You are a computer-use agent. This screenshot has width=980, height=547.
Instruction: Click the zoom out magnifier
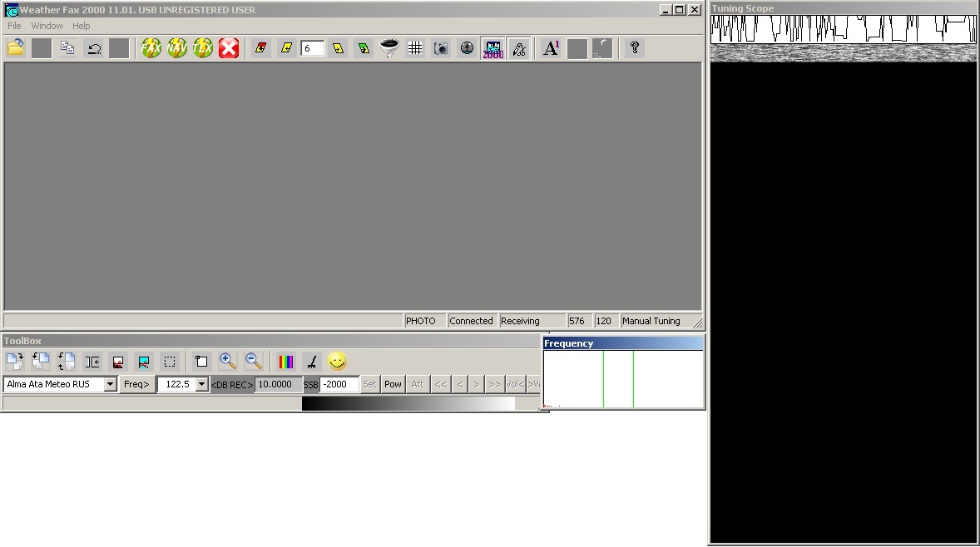254,362
